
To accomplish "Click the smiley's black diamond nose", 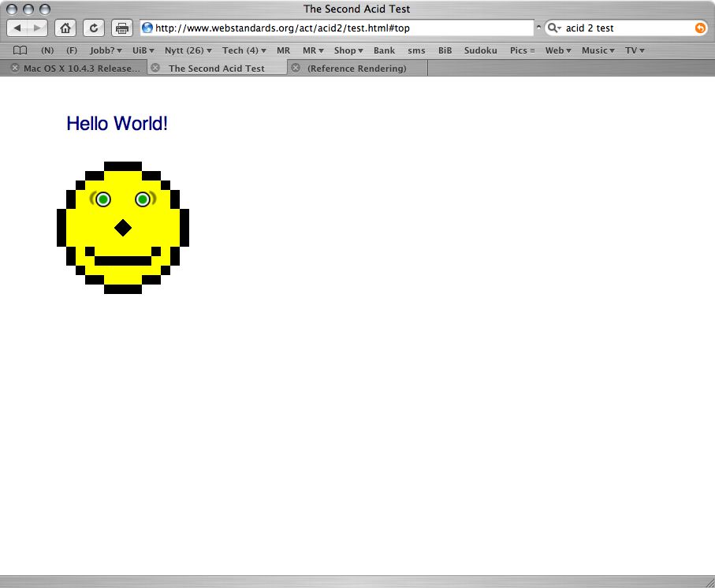I will (123, 228).
